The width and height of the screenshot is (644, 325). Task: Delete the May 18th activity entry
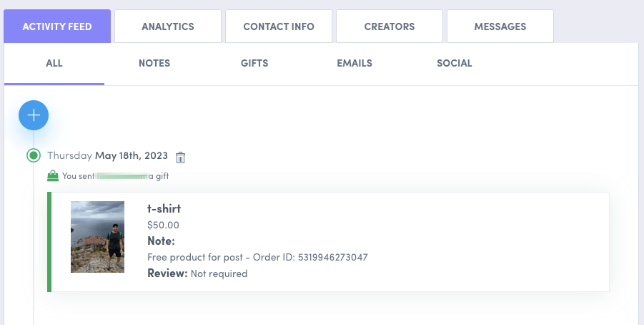click(180, 157)
